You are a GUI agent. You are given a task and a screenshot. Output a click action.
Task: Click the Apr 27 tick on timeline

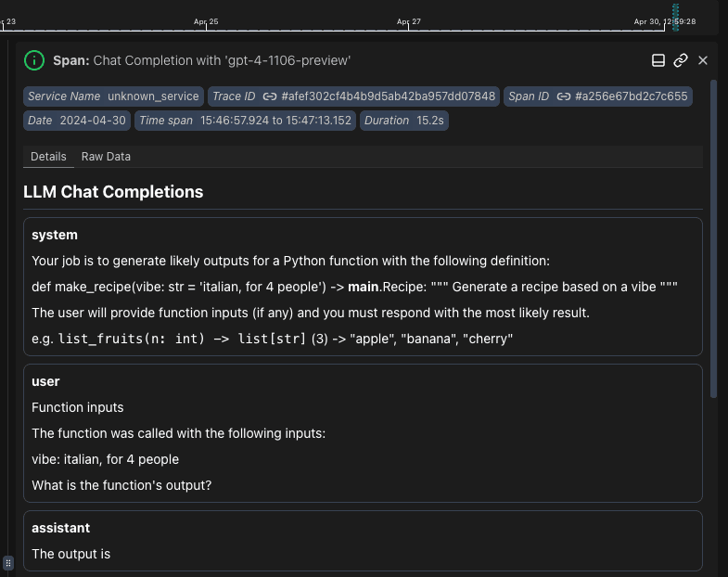click(409, 21)
